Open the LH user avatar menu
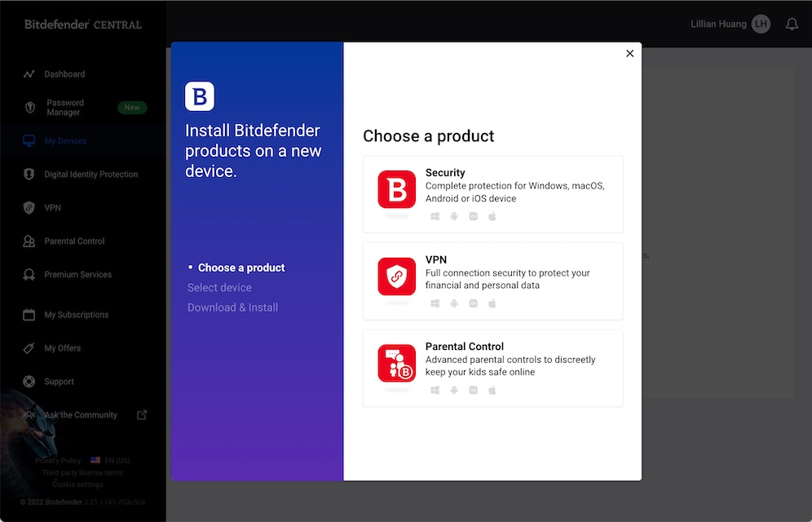The width and height of the screenshot is (812, 522). 761,24
